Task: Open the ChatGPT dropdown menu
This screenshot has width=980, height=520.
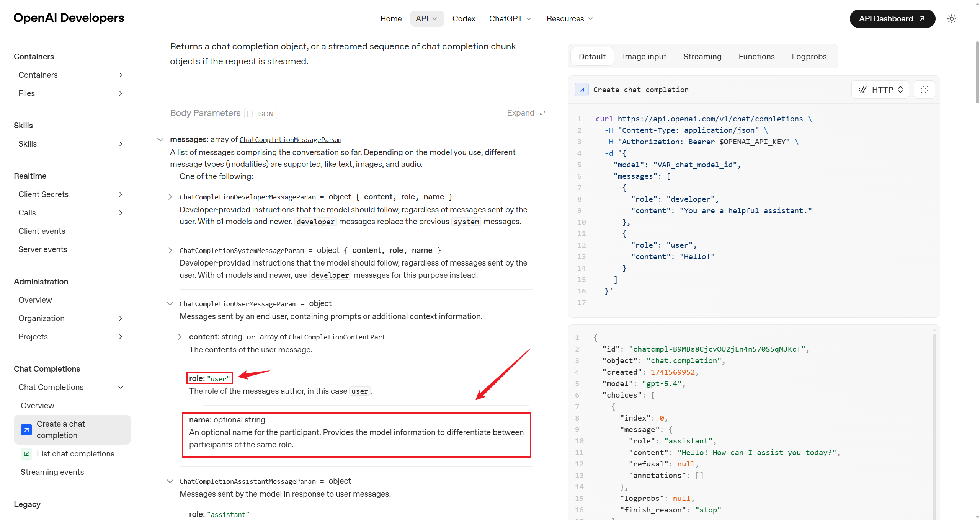Action: click(510, 19)
